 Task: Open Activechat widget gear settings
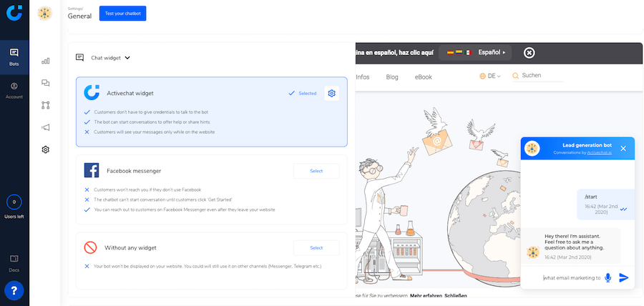pos(331,94)
